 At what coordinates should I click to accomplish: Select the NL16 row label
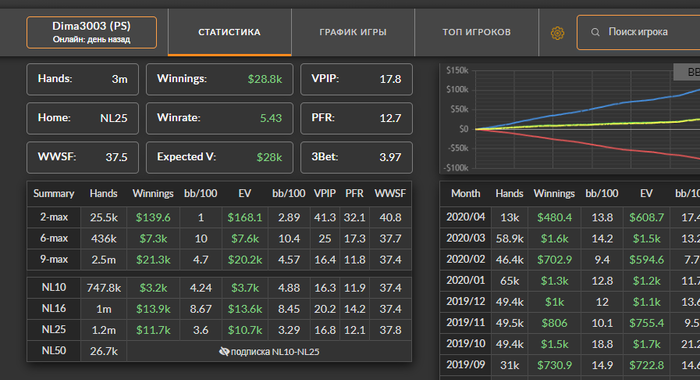click(54, 309)
